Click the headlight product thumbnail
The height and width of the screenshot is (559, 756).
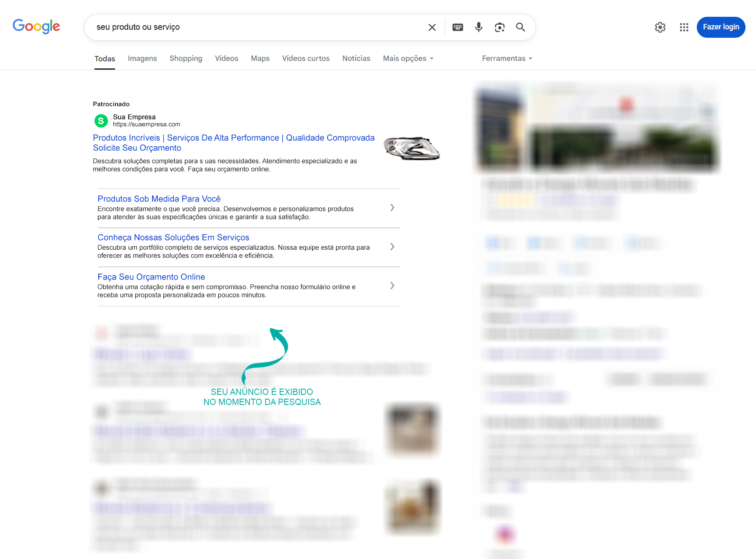point(411,148)
